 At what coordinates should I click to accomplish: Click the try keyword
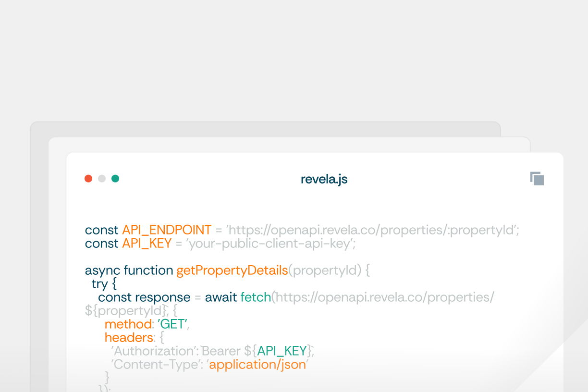coord(99,284)
